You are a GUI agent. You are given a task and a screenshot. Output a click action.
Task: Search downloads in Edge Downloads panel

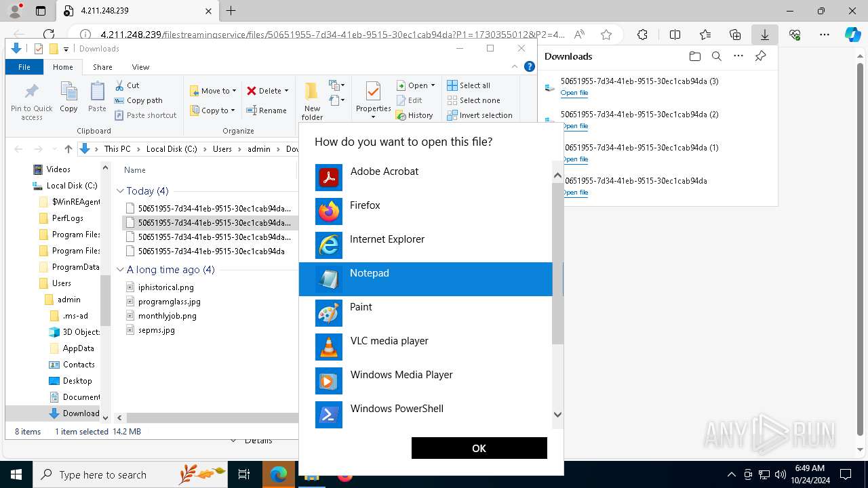click(x=716, y=56)
